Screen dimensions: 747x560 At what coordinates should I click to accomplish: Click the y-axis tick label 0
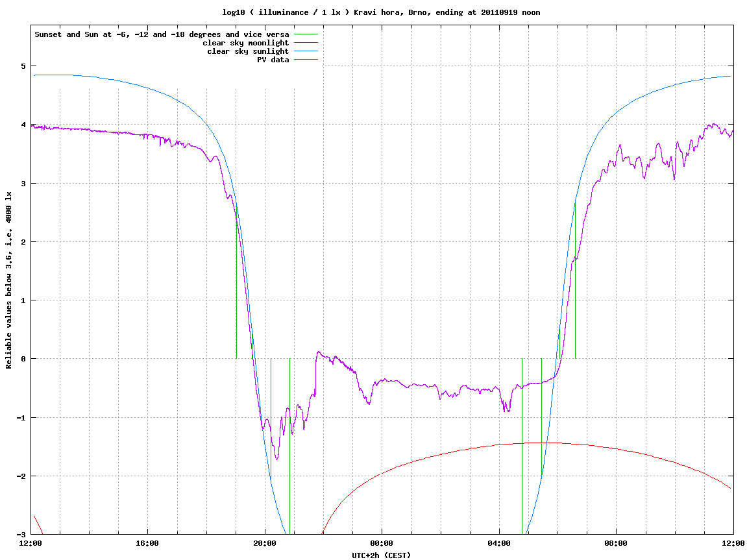(23, 359)
